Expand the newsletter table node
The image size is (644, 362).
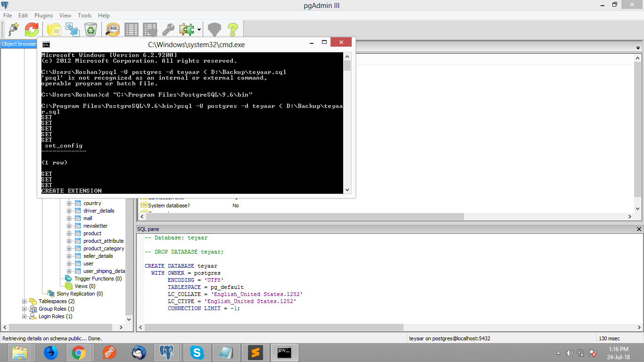click(x=69, y=226)
